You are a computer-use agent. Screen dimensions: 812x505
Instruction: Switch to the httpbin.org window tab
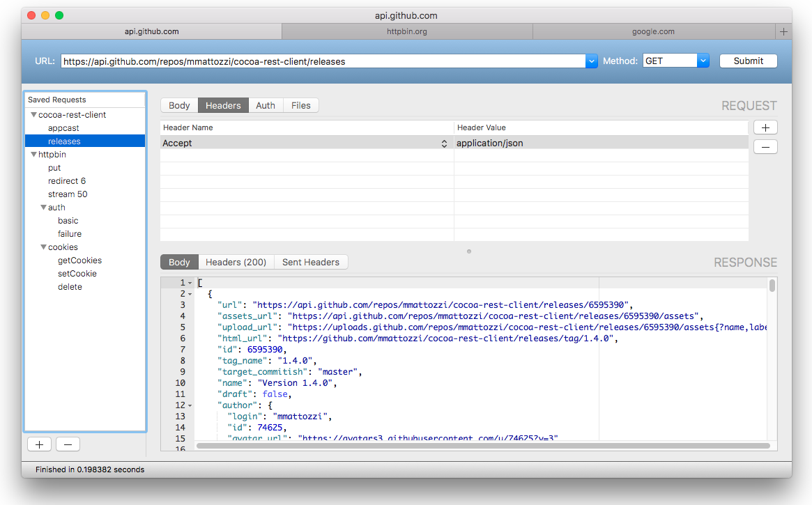point(407,31)
